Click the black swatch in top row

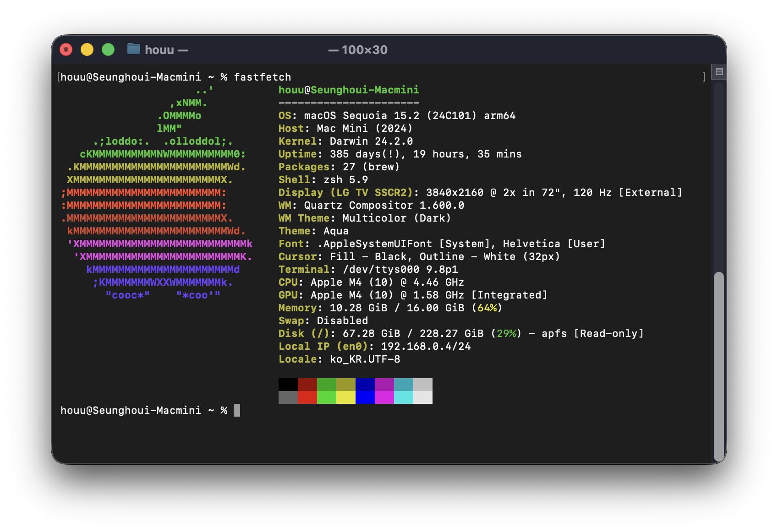[x=288, y=385]
